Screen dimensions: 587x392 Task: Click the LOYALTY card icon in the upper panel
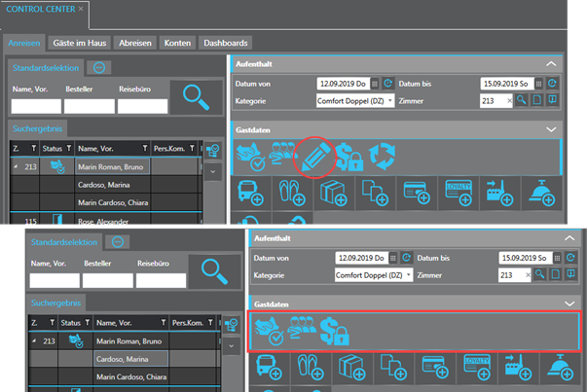[456, 193]
